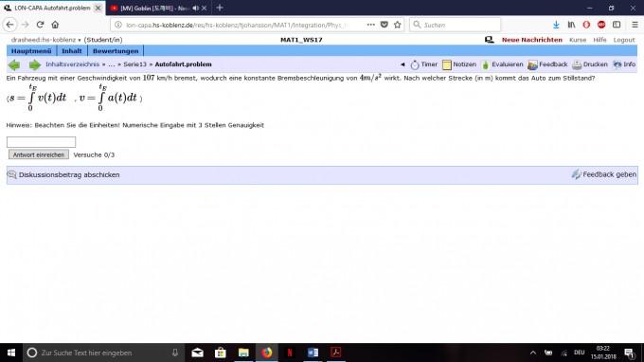Click the browser forward button
The image size is (644, 362).
[25, 25]
